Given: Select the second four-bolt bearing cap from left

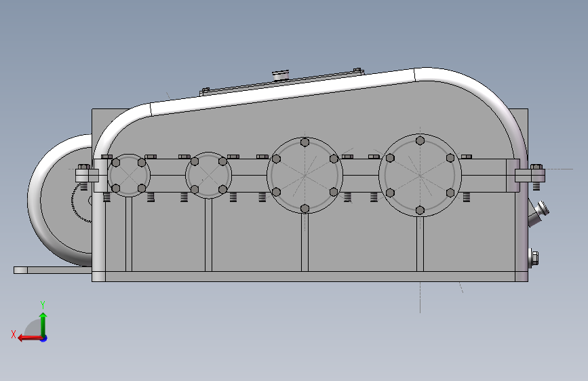Looking at the screenshot, I should tap(208, 175).
